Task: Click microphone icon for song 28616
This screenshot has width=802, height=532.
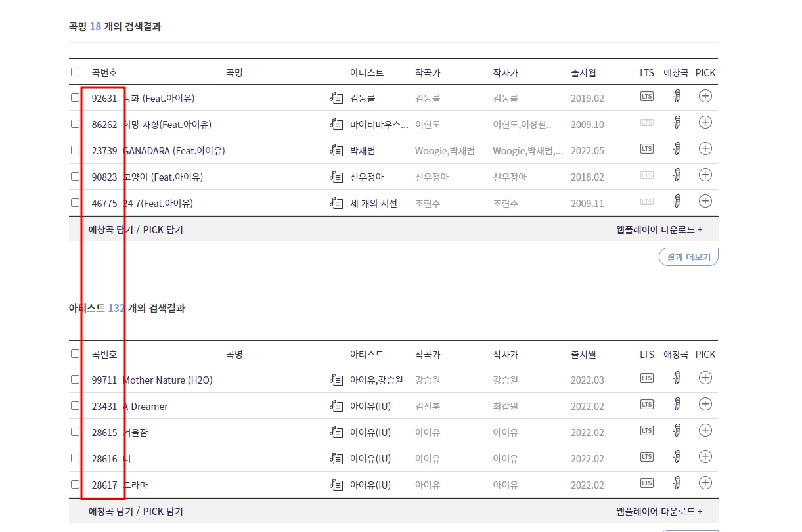Action: (x=677, y=457)
